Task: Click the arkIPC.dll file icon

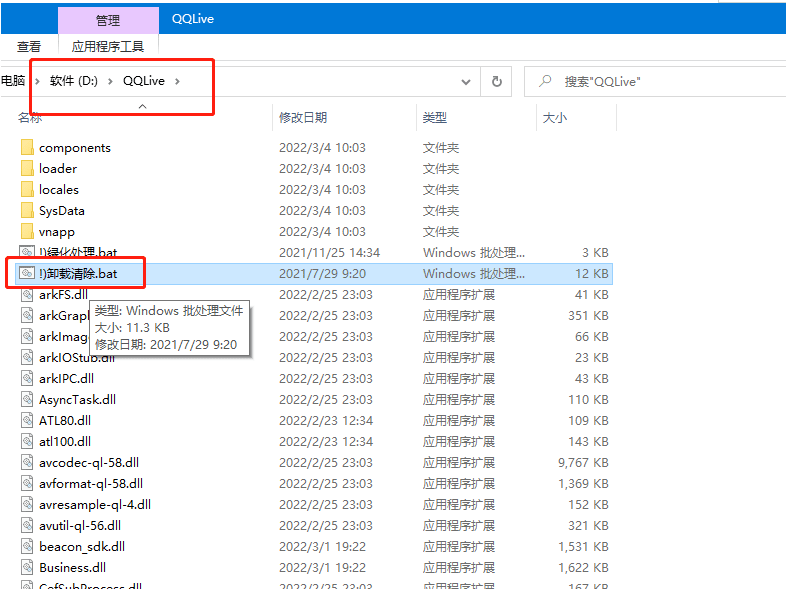Action: pyautogui.click(x=27, y=379)
